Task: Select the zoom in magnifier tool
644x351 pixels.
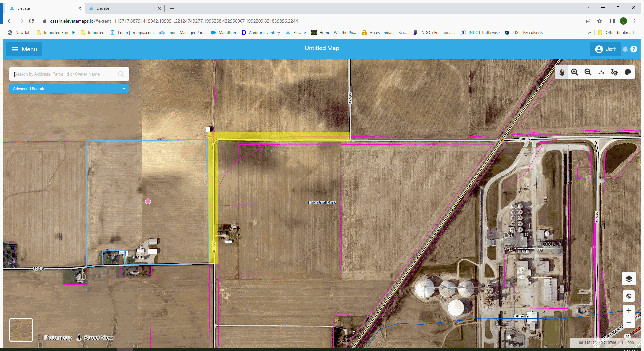Action: point(575,72)
